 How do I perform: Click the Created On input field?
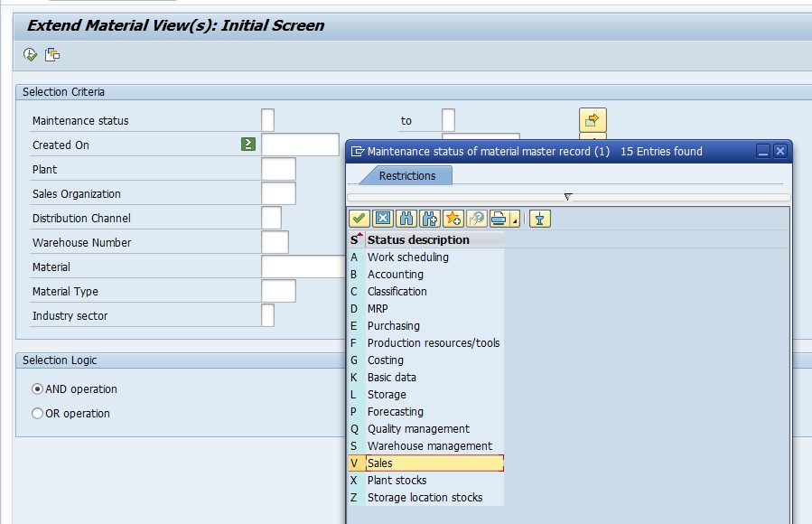point(301,145)
